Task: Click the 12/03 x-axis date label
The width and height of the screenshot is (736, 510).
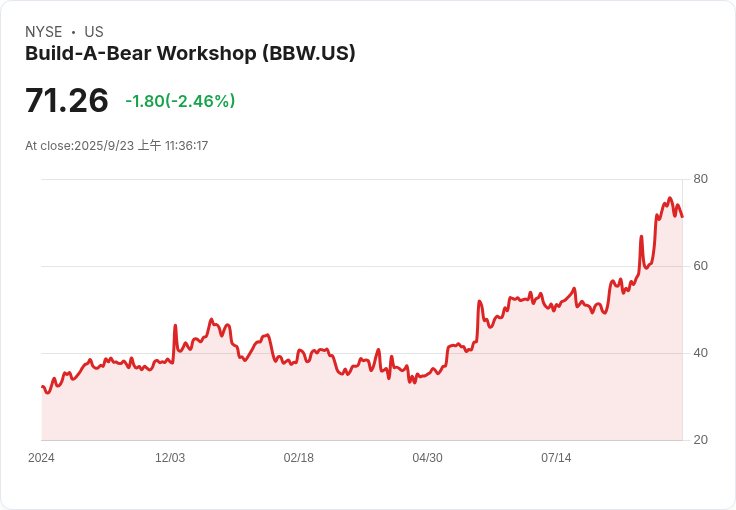Action: [x=170, y=457]
